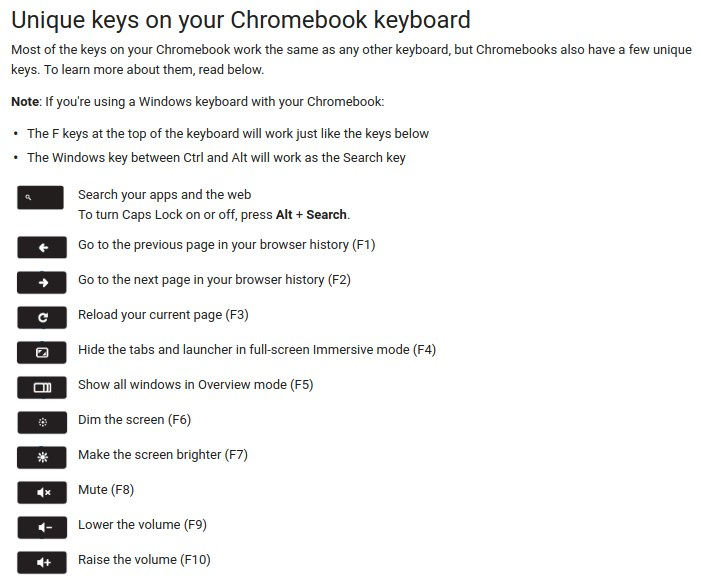Click the mute key icon
This screenshot has height=584, width=701.
42,492
